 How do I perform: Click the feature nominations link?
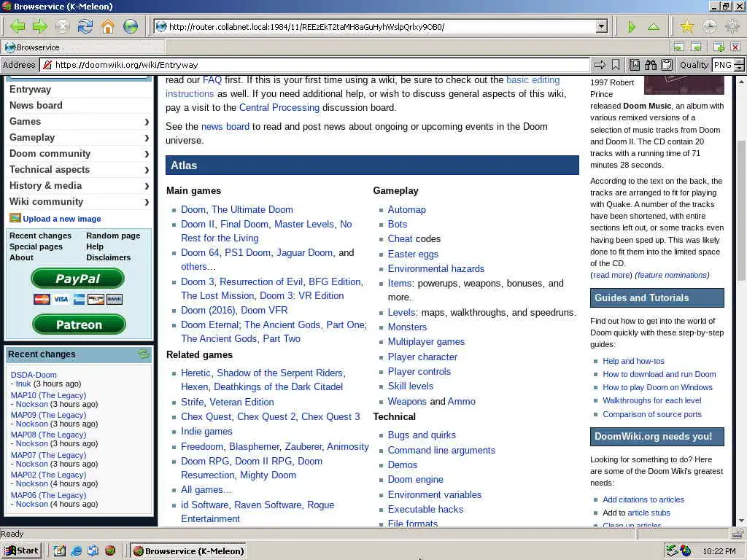coord(672,275)
